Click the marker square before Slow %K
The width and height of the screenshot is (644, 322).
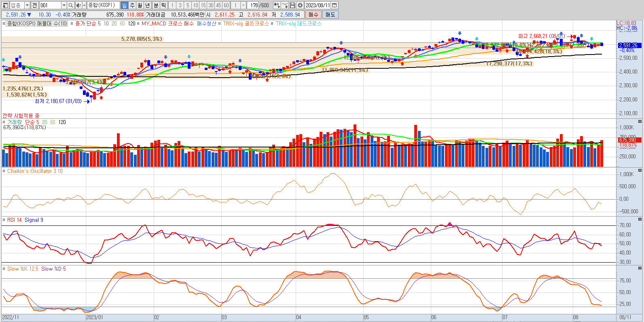click(4, 269)
